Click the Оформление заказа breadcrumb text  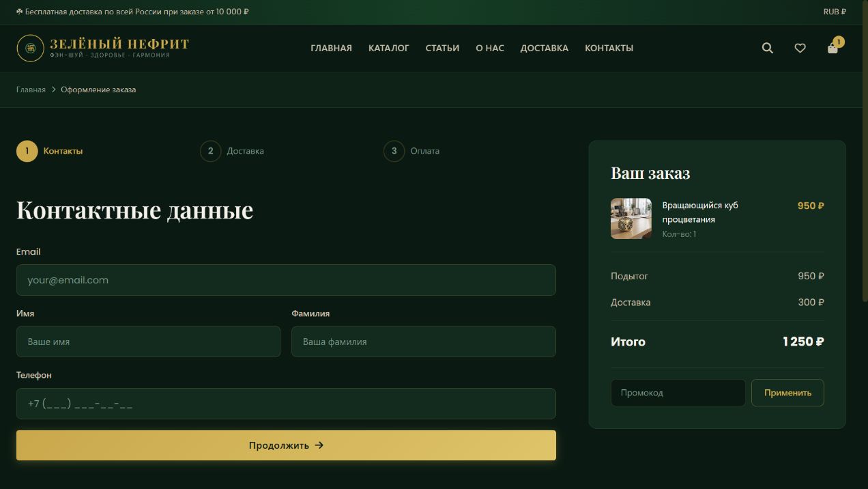(98, 89)
